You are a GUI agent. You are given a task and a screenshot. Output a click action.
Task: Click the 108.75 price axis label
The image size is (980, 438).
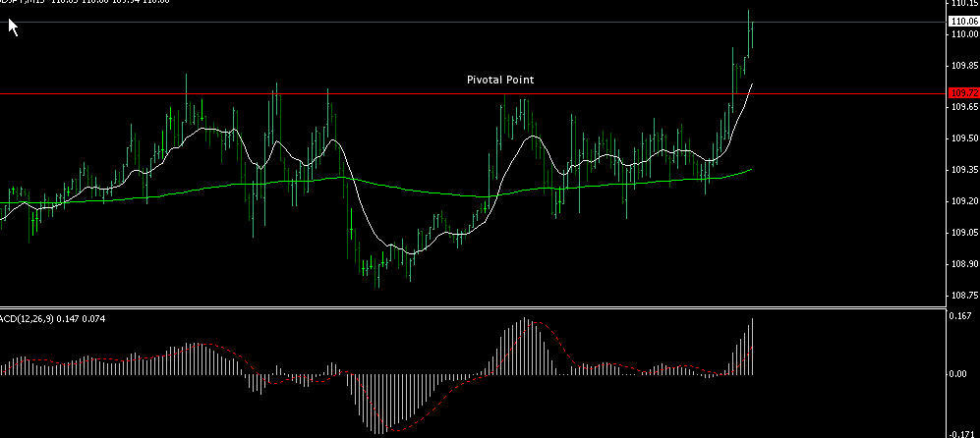coord(963,295)
